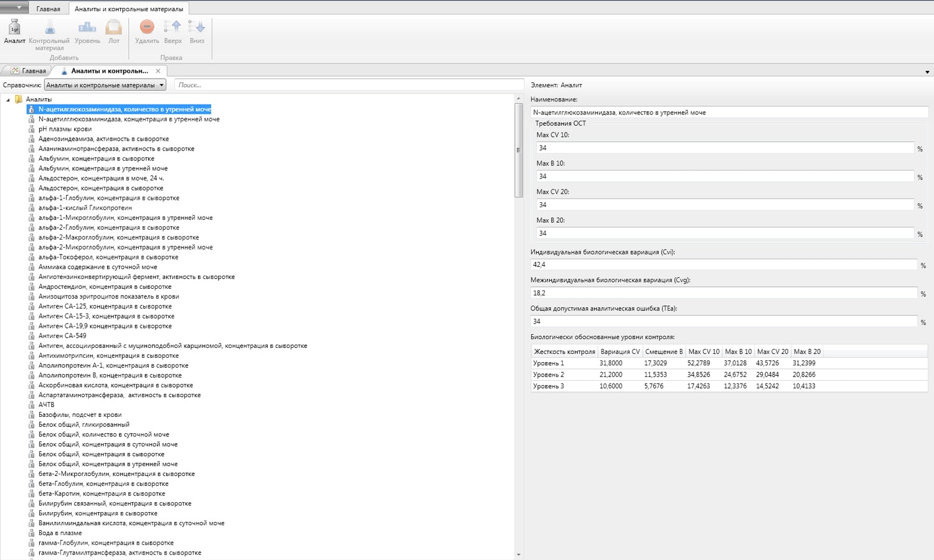Image resolution: width=934 pixels, height=560 pixels.
Task: Click the icon beside Аланинаминотрансфераза row
Action: pyautogui.click(x=31, y=149)
